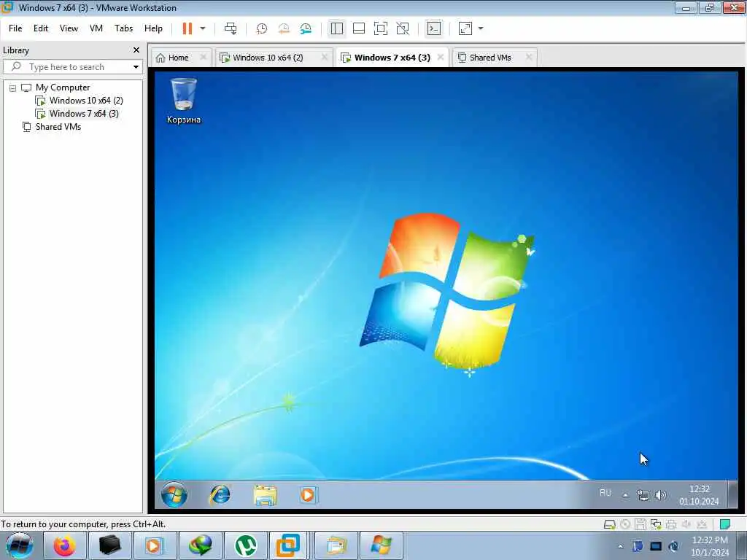This screenshot has width=747, height=560.
Task: Close the Windows 7 x64 (3) tab
Action: pos(441,57)
